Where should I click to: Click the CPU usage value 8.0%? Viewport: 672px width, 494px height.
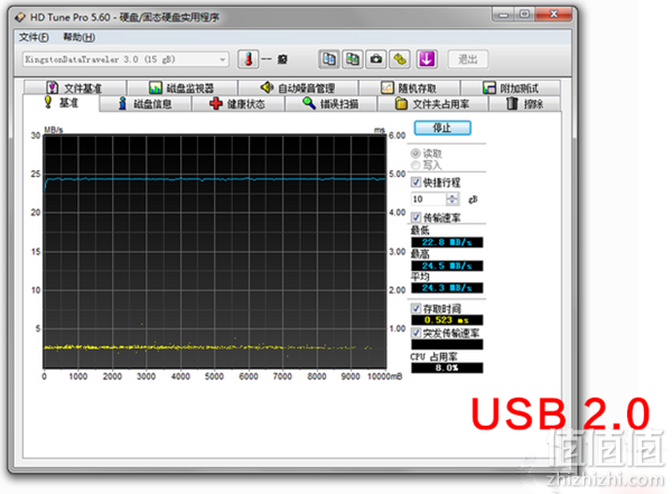[x=447, y=368]
